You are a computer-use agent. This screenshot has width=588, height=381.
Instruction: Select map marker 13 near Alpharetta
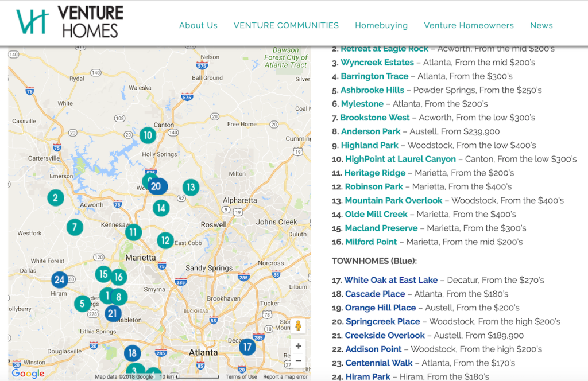191,187
